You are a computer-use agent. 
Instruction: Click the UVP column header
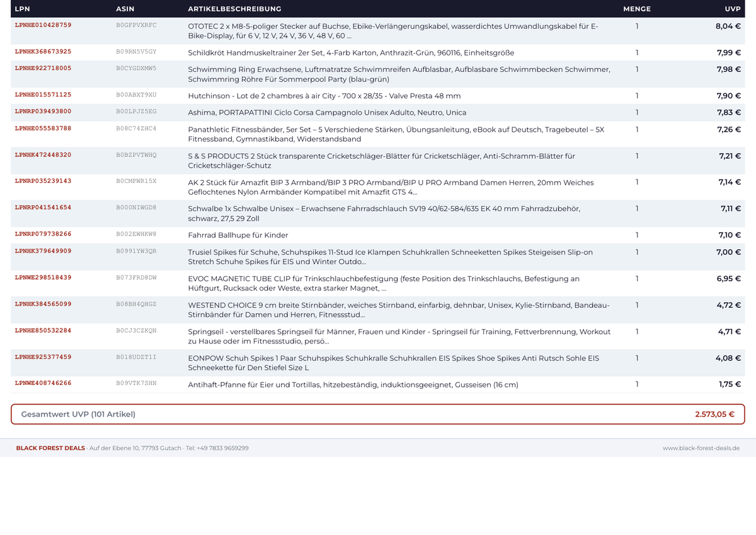[733, 9]
